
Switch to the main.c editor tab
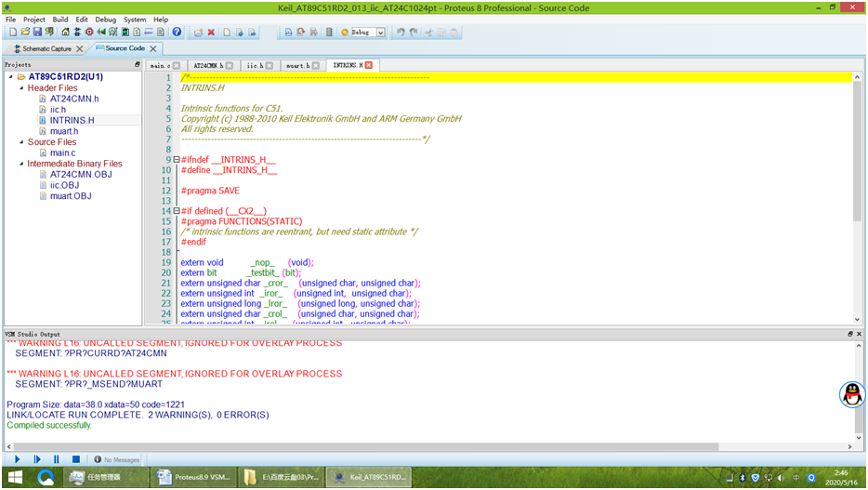[160, 65]
